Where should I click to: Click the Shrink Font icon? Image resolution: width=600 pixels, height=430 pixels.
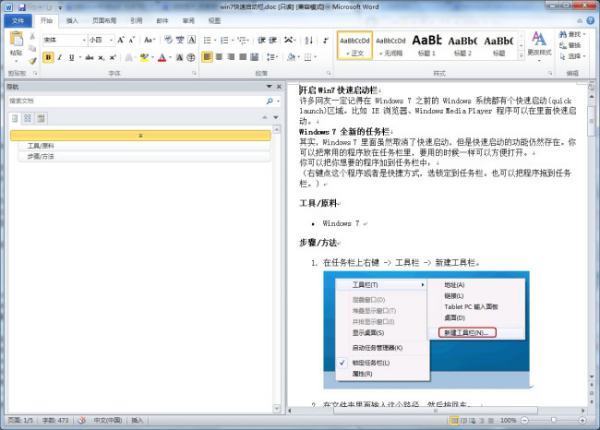pos(132,40)
